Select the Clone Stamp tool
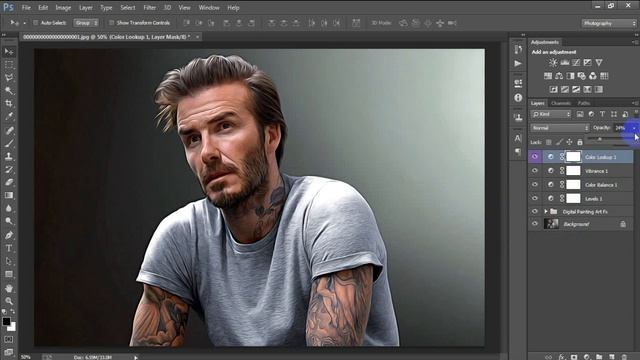This screenshot has width=640, height=360. 9,156
